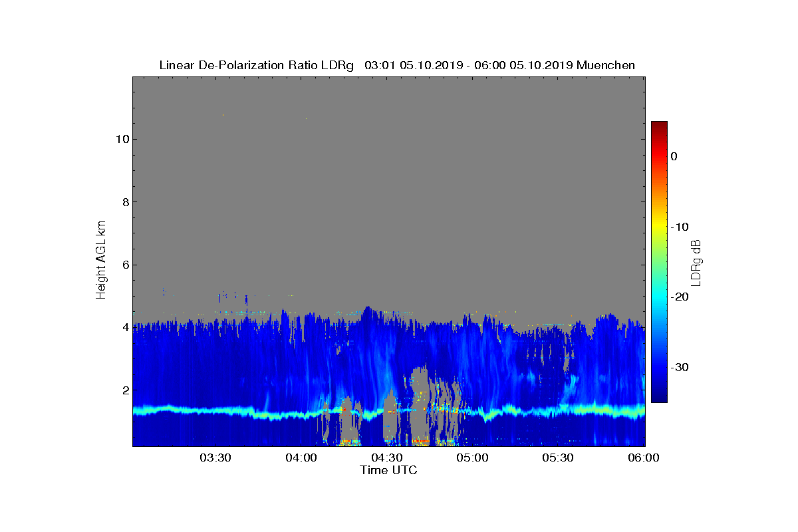Click the 05:00 time axis label
Viewport: 798px width, 532px height.
(x=472, y=458)
